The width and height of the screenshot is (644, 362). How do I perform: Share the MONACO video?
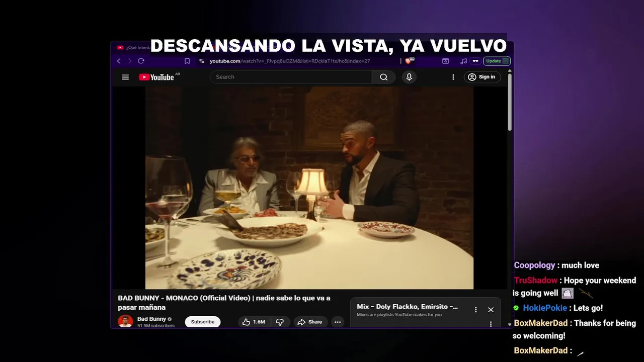[310, 322]
